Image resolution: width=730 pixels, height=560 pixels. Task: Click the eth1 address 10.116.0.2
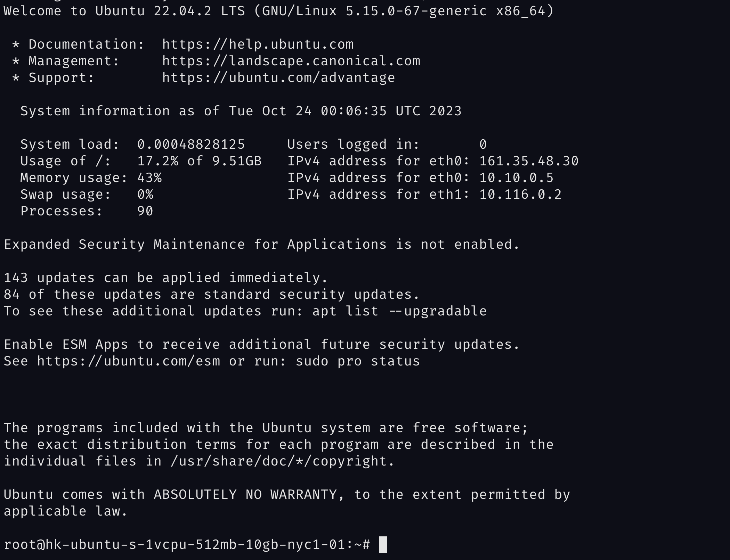520,195
